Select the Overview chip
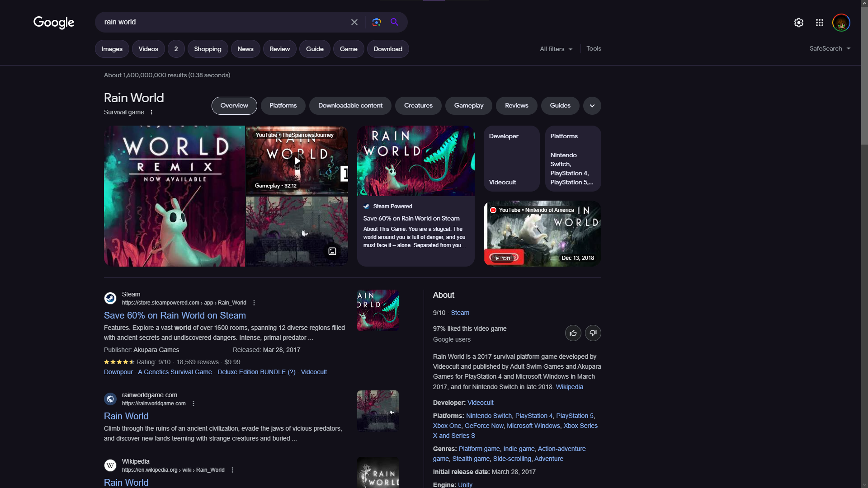Image resolution: width=868 pixels, height=488 pixels. [234, 106]
